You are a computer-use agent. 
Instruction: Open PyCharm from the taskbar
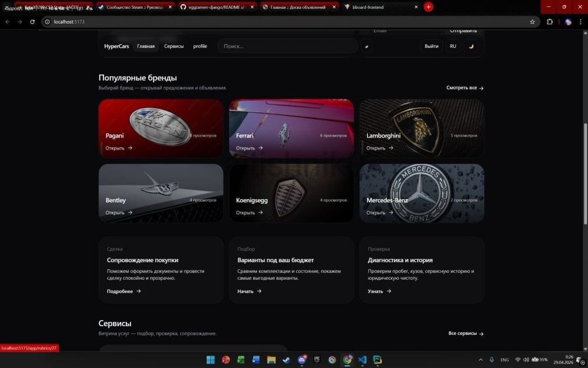(377, 360)
